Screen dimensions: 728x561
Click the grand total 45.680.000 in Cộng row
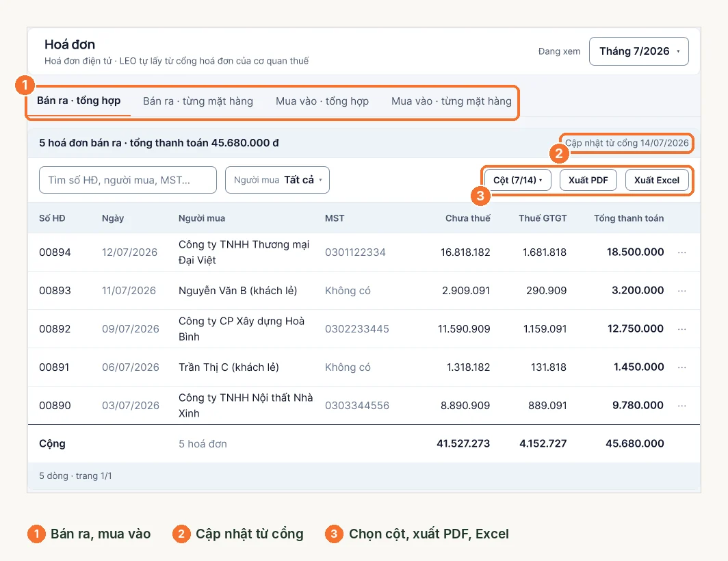635,443
